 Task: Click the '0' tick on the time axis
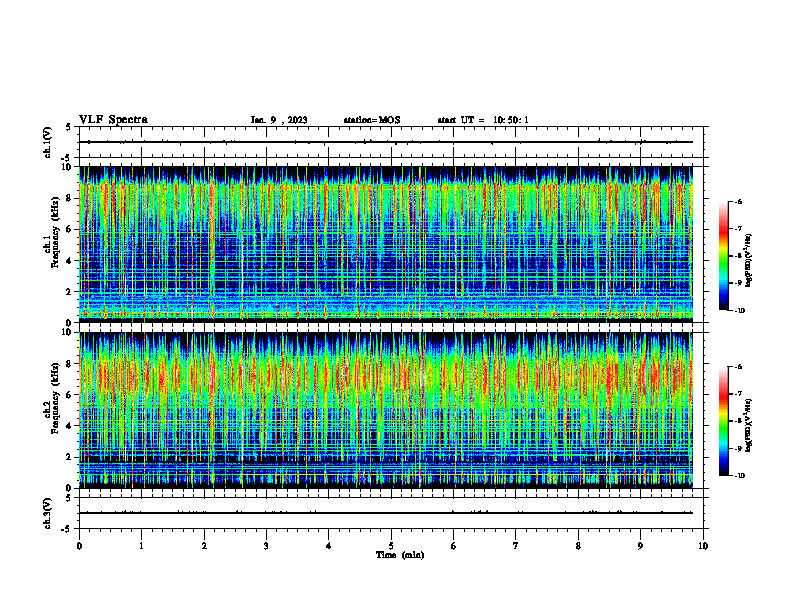tap(79, 546)
